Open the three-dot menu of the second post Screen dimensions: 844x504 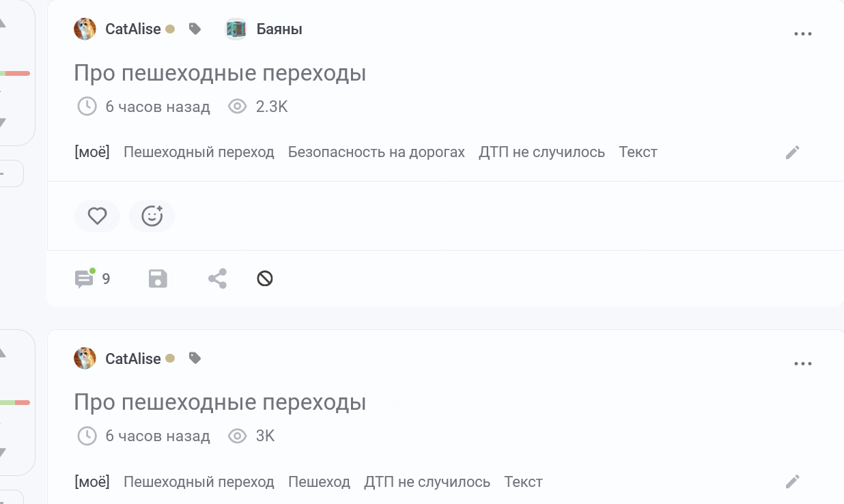803,363
